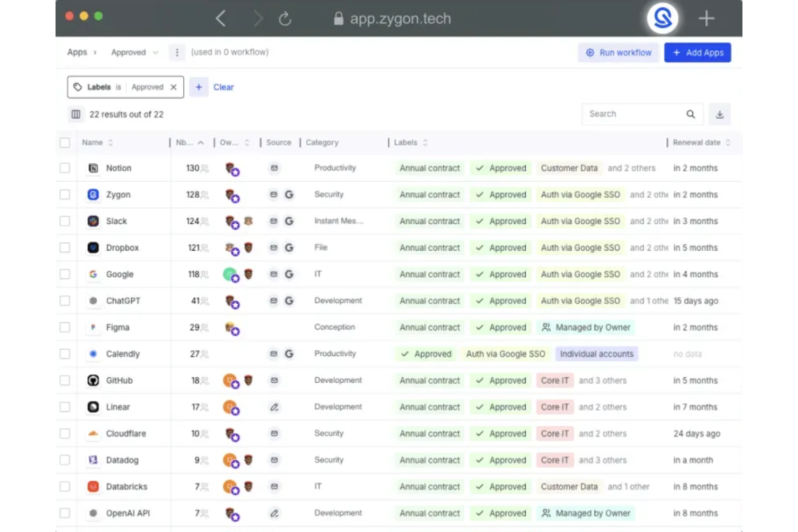Toggle the Name column sort order
The image size is (798, 532).
pyautogui.click(x=111, y=142)
